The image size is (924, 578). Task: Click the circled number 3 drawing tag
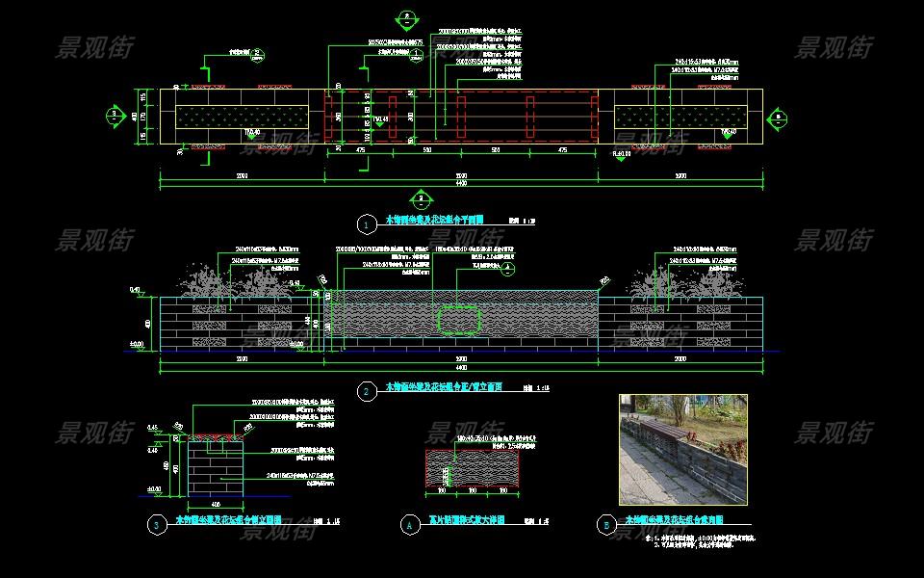[x=158, y=525]
